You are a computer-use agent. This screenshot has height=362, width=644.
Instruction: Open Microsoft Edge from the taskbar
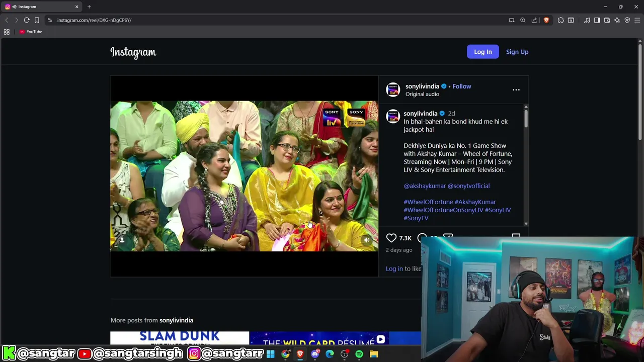330,354
